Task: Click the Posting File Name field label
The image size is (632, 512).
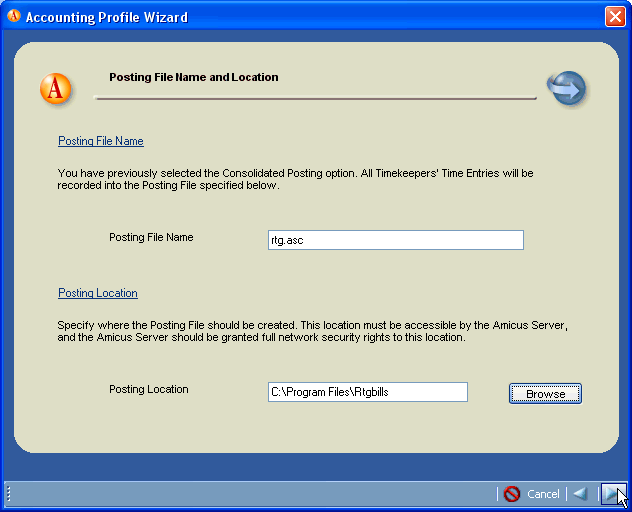Action: coord(151,237)
